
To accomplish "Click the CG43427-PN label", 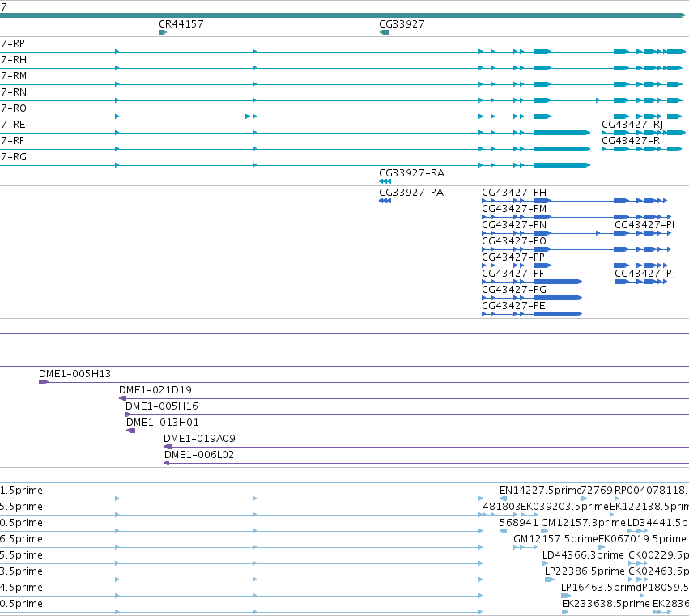I will [514, 225].
